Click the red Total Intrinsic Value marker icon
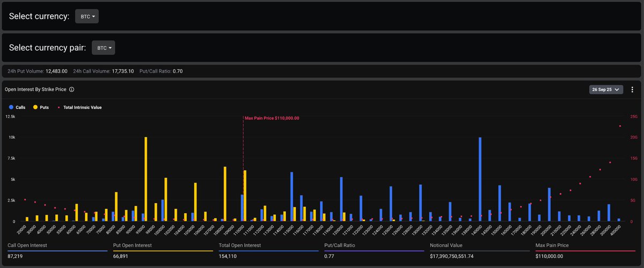This screenshot has width=644, height=268. [x=59, y=107]
